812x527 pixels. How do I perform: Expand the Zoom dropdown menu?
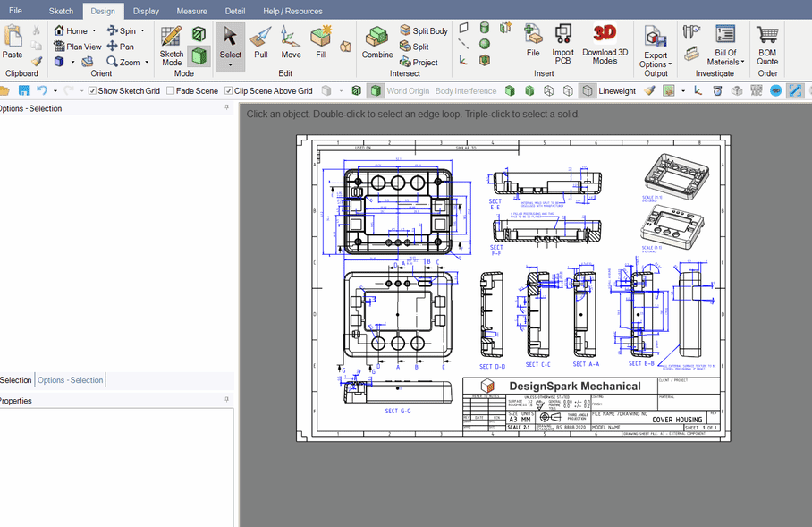(145, 63)
